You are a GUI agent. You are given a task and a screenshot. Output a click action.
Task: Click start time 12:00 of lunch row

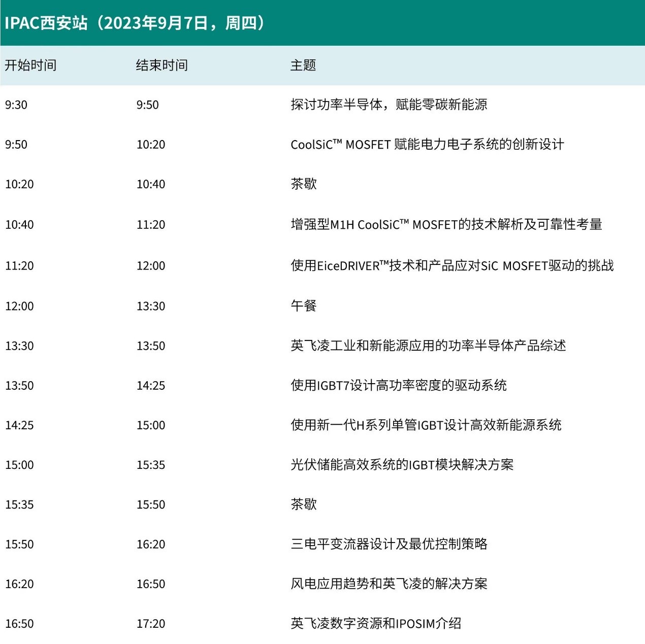(19, 307)
